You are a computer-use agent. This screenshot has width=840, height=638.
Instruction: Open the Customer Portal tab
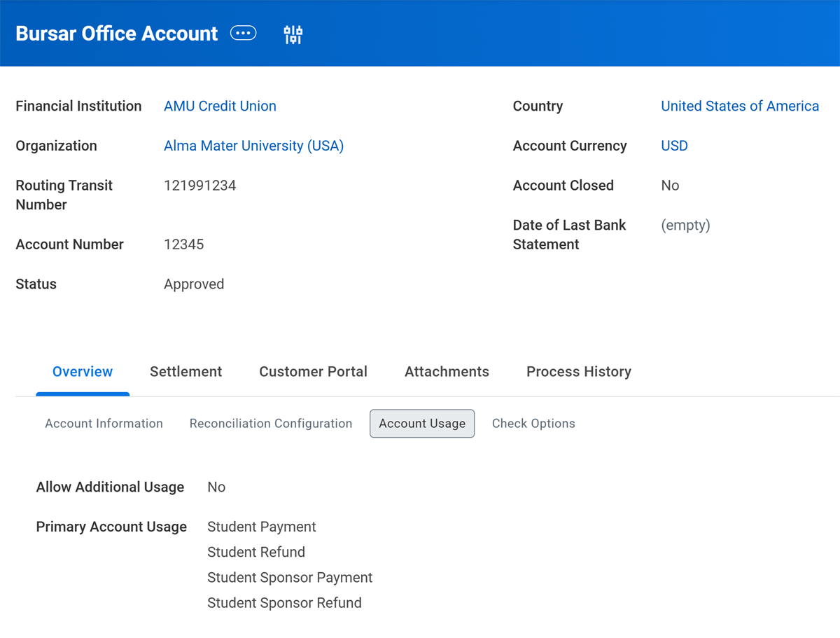coord(313,372)
